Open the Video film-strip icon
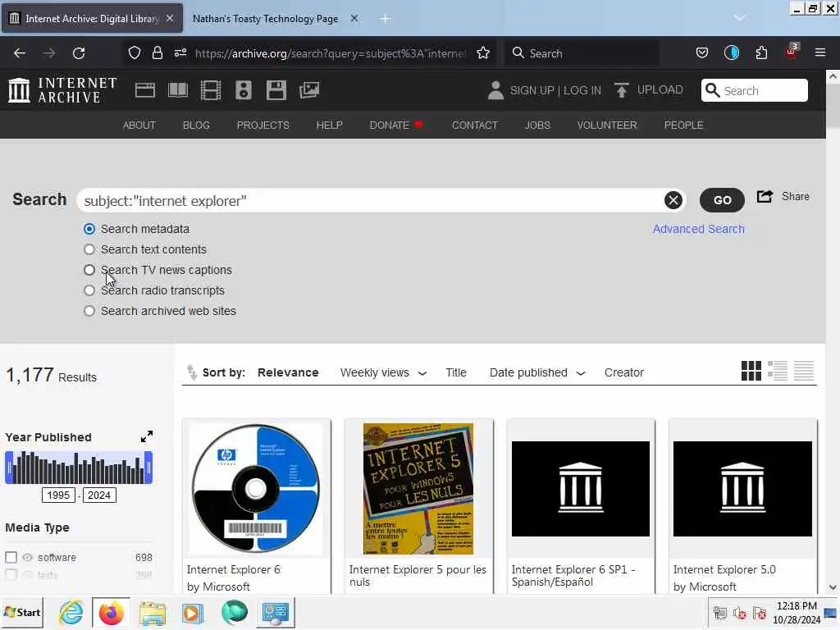 tap(211, 90)
